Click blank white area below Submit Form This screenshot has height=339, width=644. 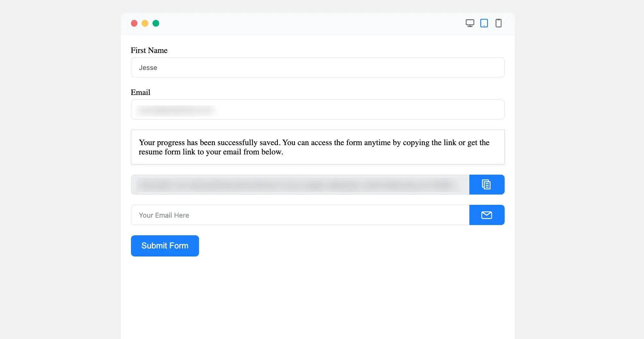click(x=317, y=295)
